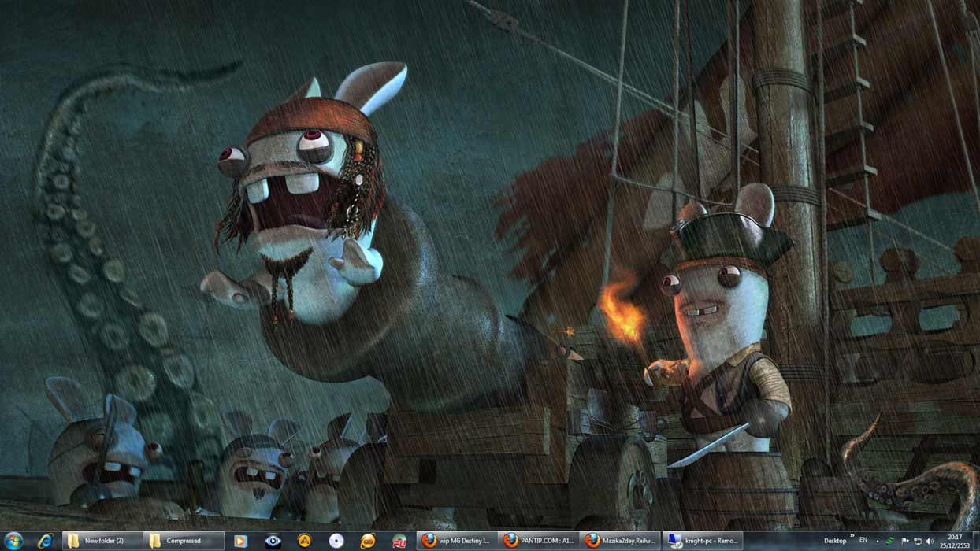Open the EN language selector
The height and width of the screenshot is (551, 980).
point(863,540)
